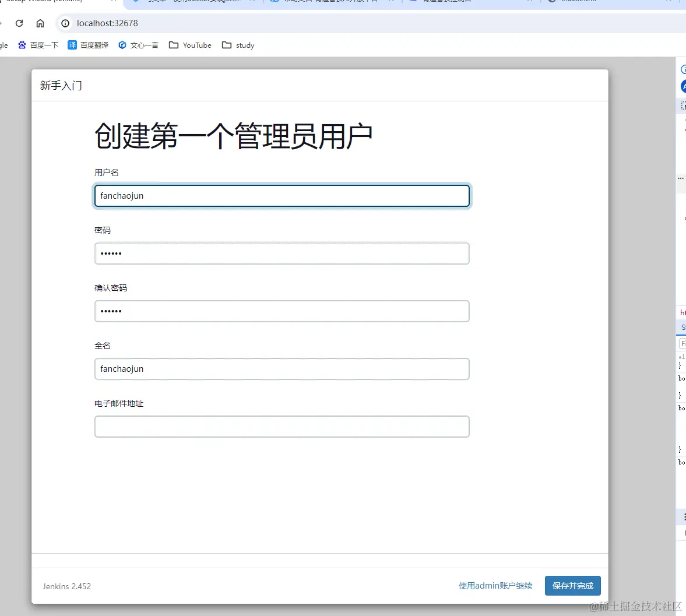Submit with 保存并完成 button
The width and height of the screenshot is (686, 616).
pyautogui.click(x=573, y=586)
